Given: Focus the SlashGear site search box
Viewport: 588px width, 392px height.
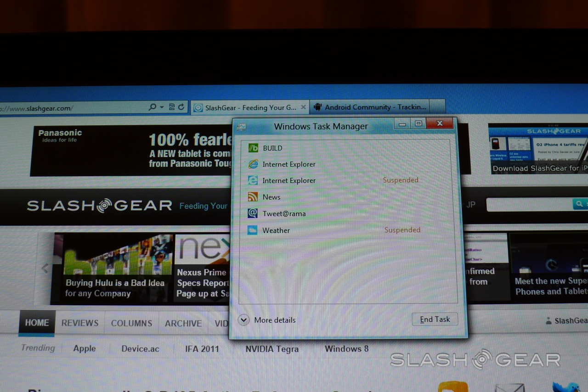Looking at the screenshot, I should [529, 204].
